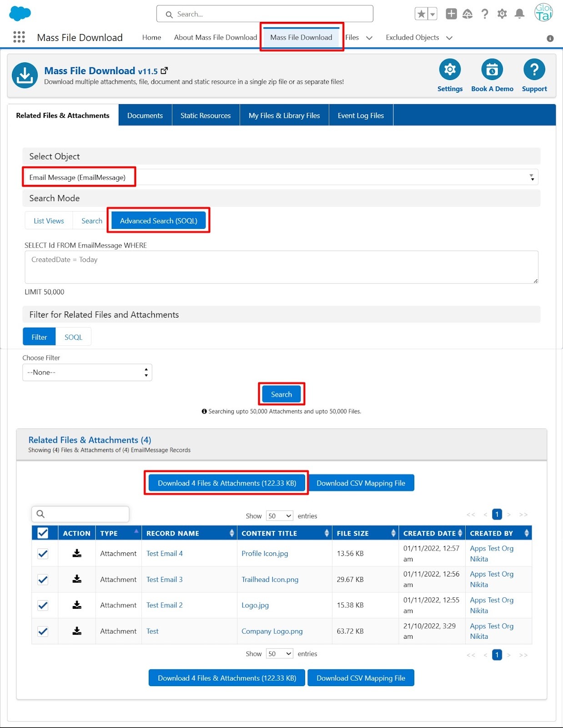Open the App Launcher grid icon
The height and width of the screenshot is (728, 563).
tap(19, 37)
